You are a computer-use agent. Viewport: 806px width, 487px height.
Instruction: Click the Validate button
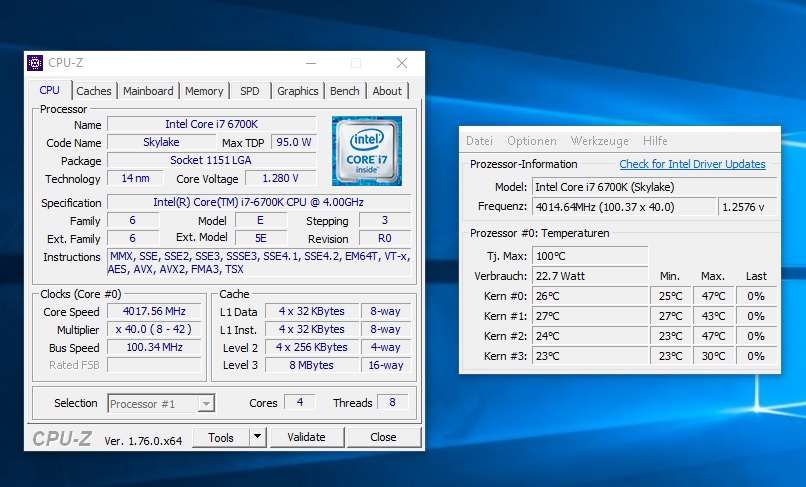click(x=306, y=437)
